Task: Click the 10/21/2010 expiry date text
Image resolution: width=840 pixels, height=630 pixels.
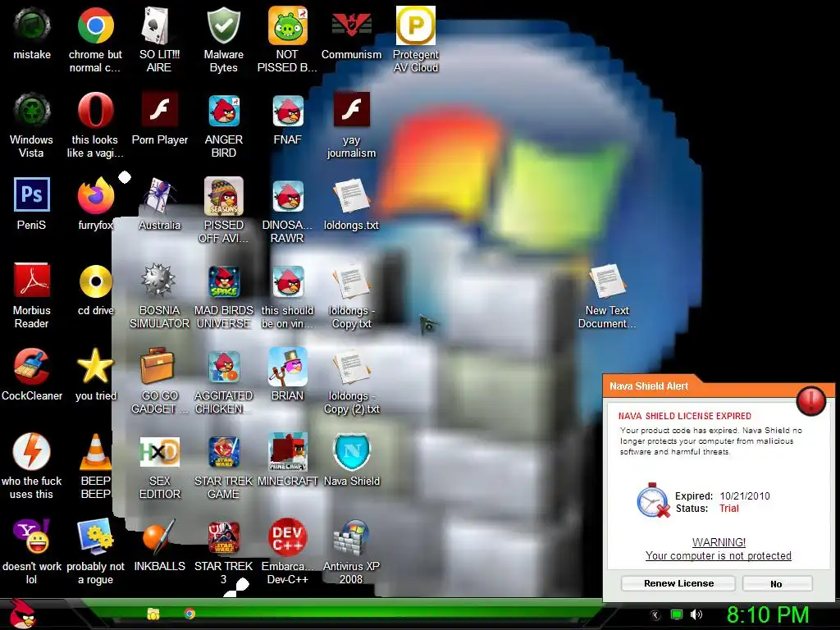Action: tap(745, 496)
